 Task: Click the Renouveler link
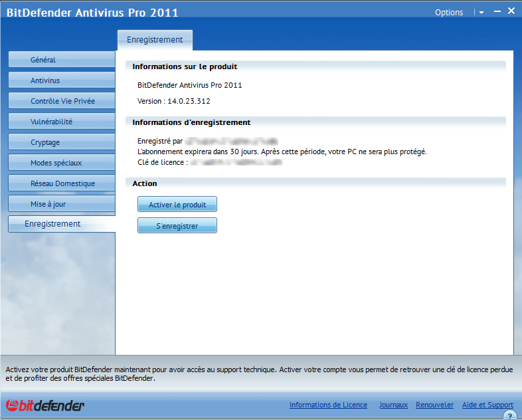434,405
